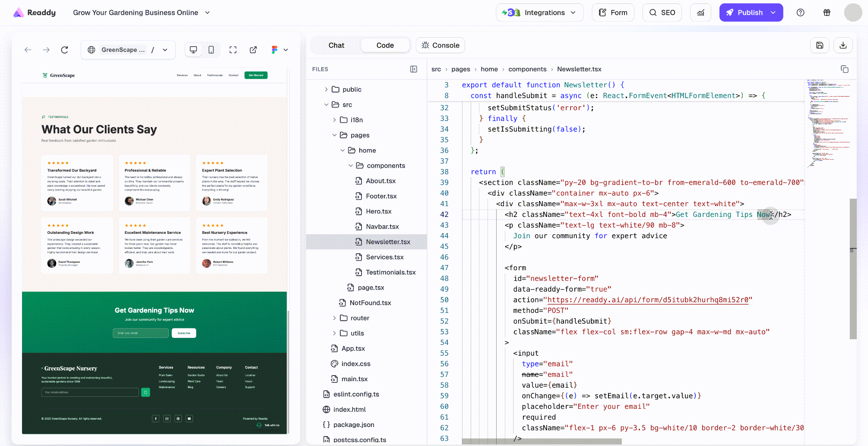868x446 pixels.
Task: Open the SEO settings button
Action: click(x=662, y=13)
